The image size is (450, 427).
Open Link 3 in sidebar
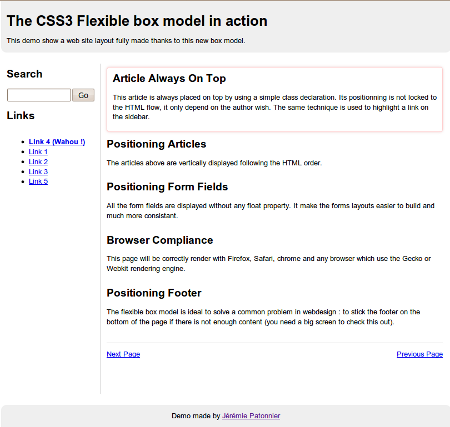(x=38, y=172)
